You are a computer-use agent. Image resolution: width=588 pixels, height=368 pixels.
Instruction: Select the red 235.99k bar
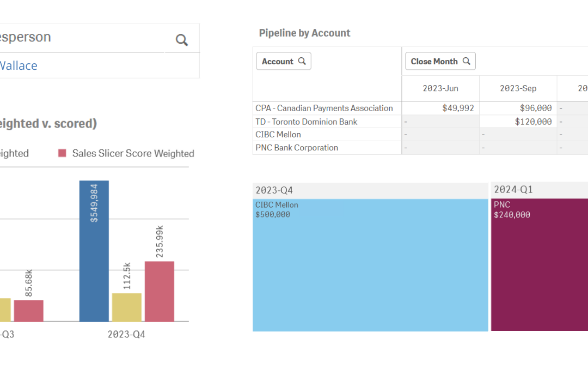point(160,291)
